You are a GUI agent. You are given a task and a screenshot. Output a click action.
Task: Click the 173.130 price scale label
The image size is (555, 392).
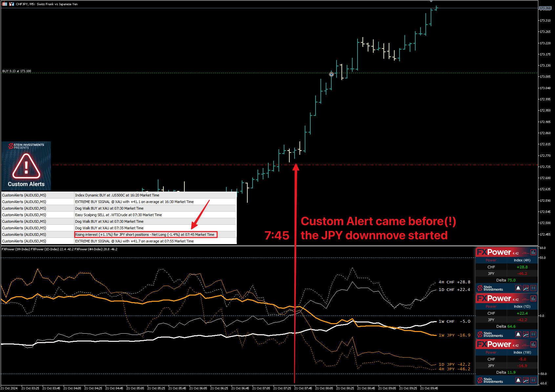point(545,65)
